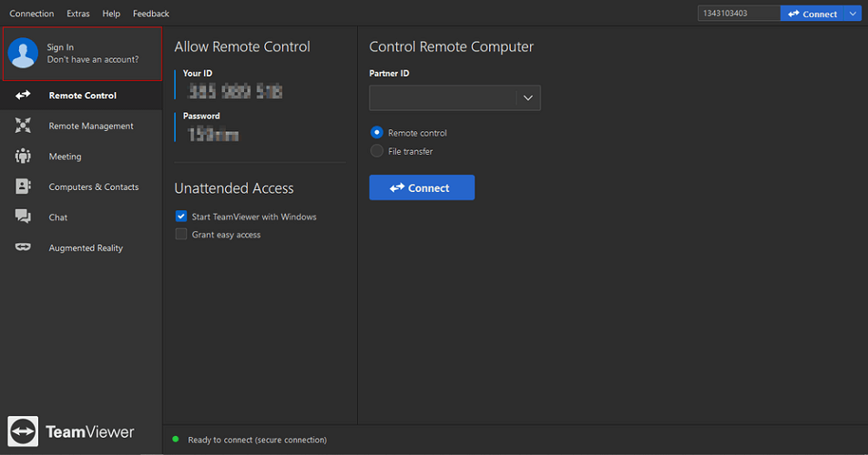Open the Feedback menu

150,14
